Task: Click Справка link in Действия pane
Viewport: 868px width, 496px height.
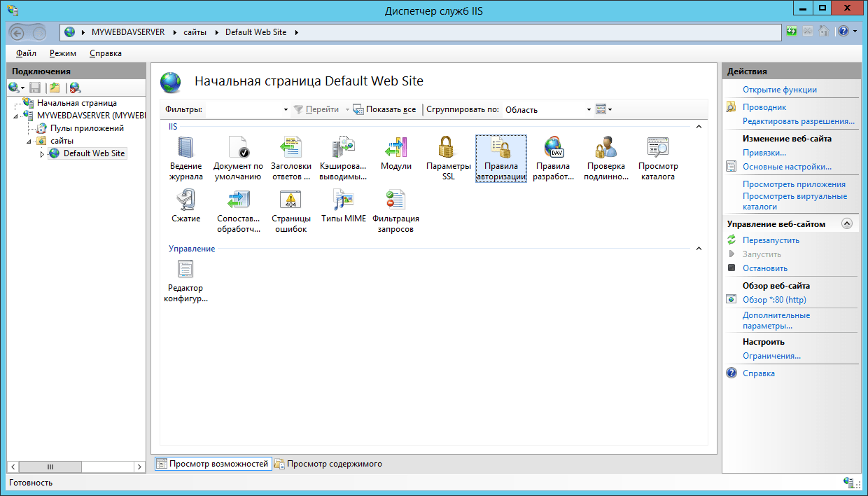Action: [759, 373]
